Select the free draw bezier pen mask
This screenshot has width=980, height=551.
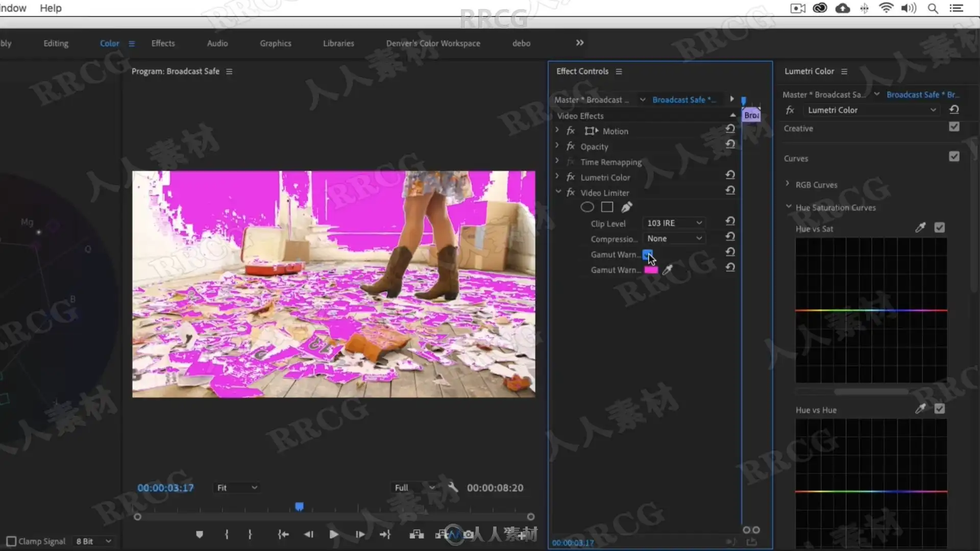coord(627,207)
